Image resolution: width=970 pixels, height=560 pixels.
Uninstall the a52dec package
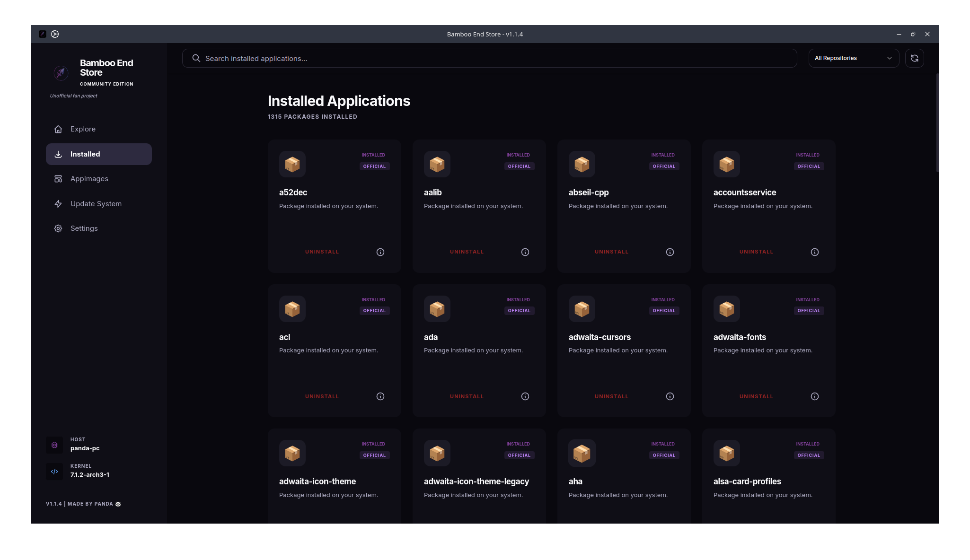pyautogui.click(x=322, y=252)
